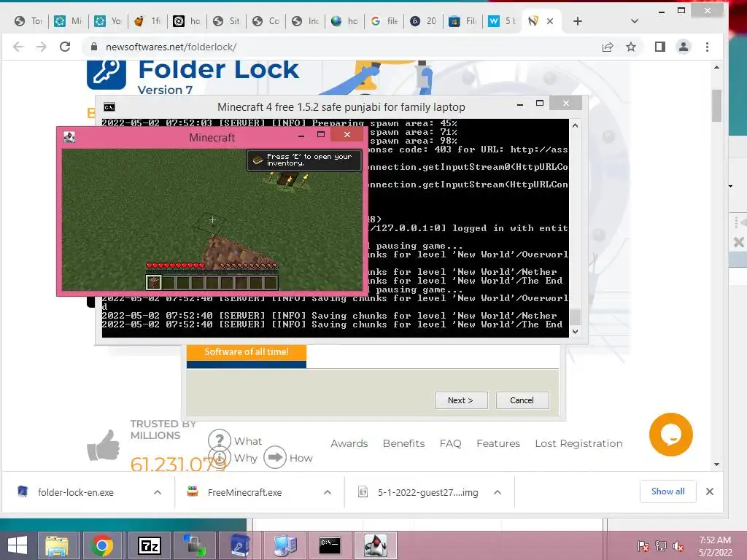Expand 5-1-2022-guest27 img download options
This screenshot has height=560, width=747.
(498, 492)
